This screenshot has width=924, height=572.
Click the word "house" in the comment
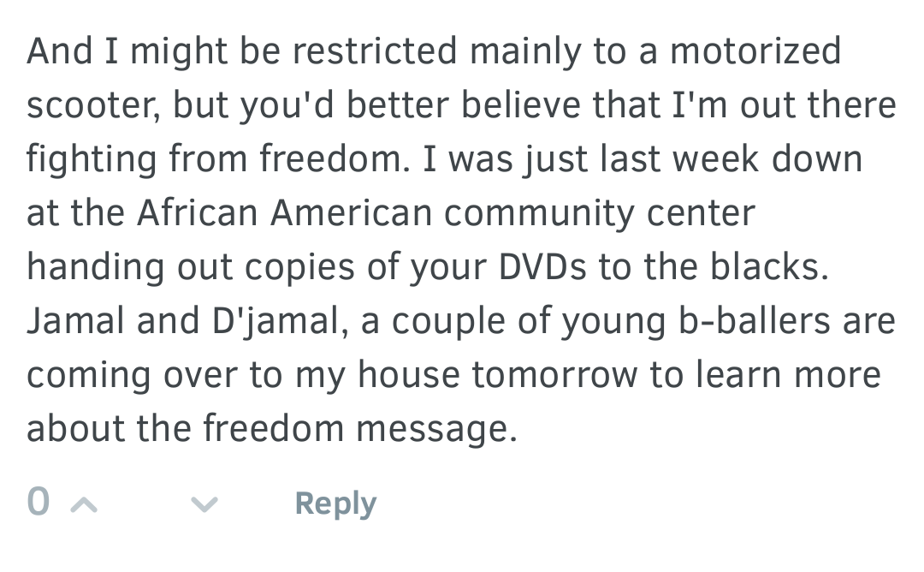coord(408,374)
